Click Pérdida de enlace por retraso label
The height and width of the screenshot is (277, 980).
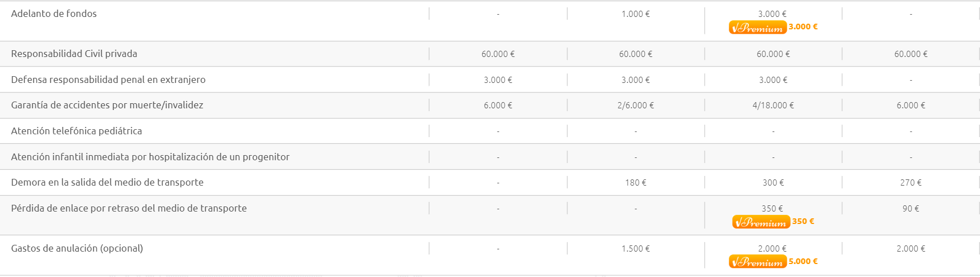pos(129,208)
